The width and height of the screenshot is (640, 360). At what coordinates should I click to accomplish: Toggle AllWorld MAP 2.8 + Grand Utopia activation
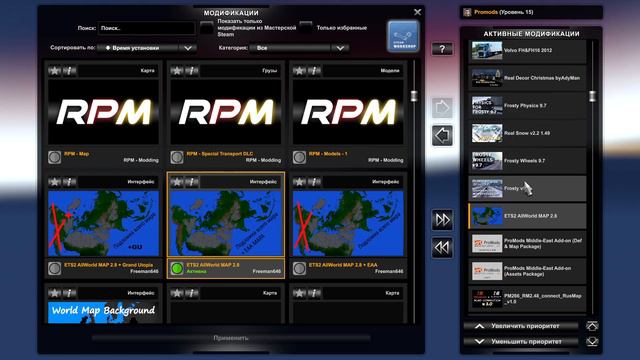(x=55, y=268)
